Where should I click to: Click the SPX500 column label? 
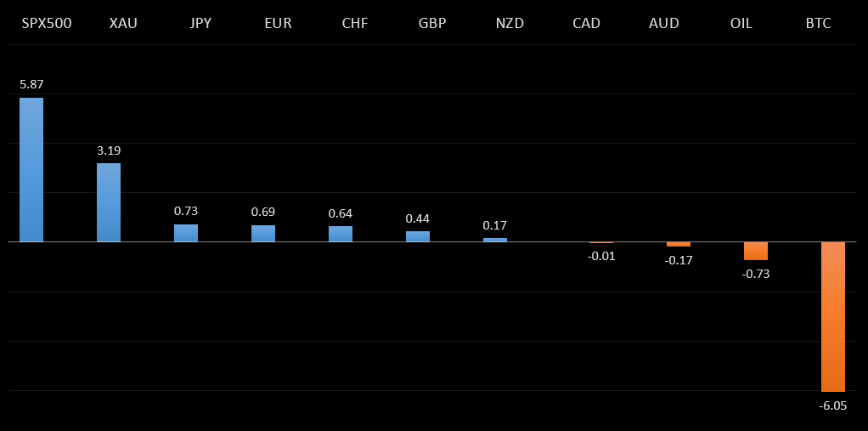click(47, 24)
